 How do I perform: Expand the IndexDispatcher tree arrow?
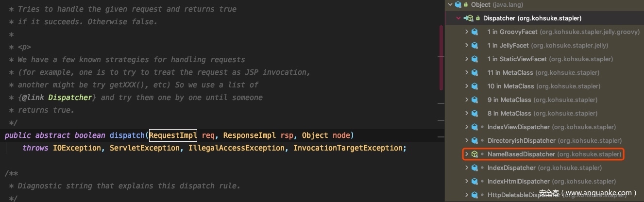pos(467,168)
